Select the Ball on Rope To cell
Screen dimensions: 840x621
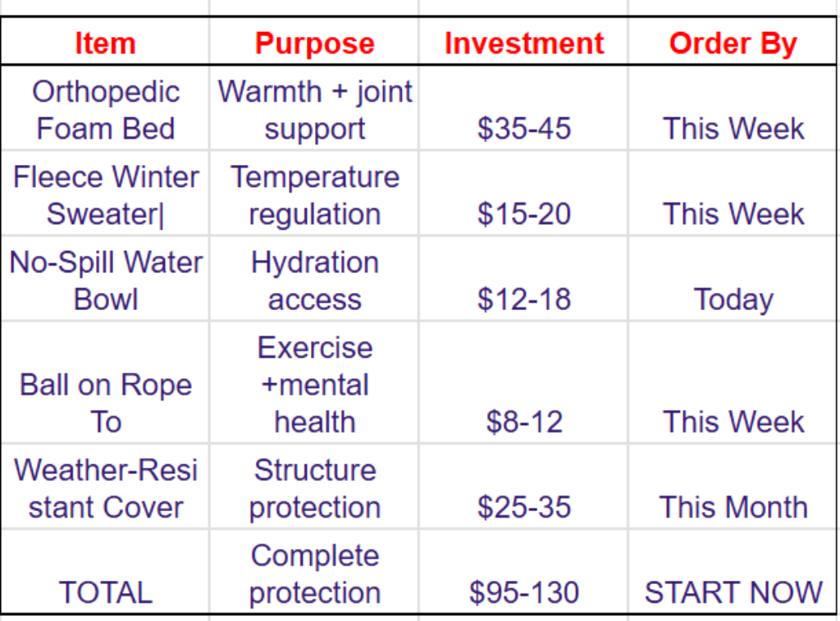[105, 382]
